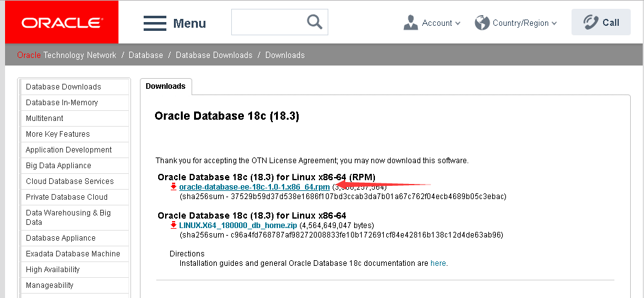The width and height of the screenshot is (644, 298).
Task: Open the 'here' documentation link
Action: [x=438, y=263]
